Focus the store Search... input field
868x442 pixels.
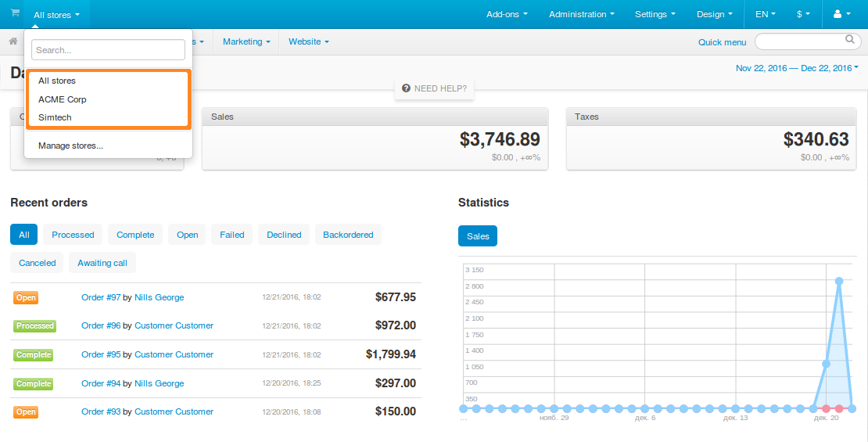[109, 50]
